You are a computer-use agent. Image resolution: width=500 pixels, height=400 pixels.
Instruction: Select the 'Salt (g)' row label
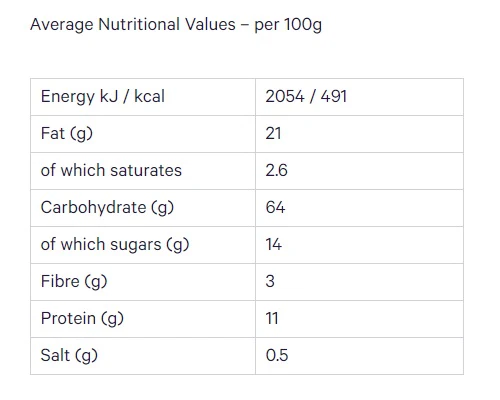click(69, 355)
